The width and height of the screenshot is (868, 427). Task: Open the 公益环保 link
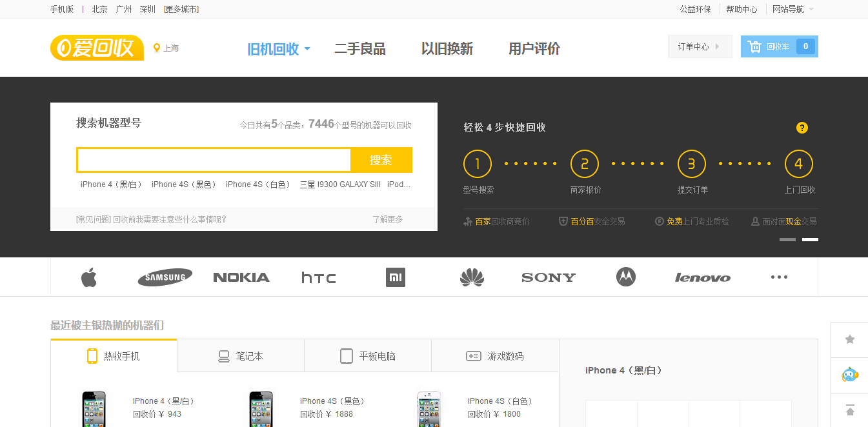pyautogui.click(x=695, y=9)
